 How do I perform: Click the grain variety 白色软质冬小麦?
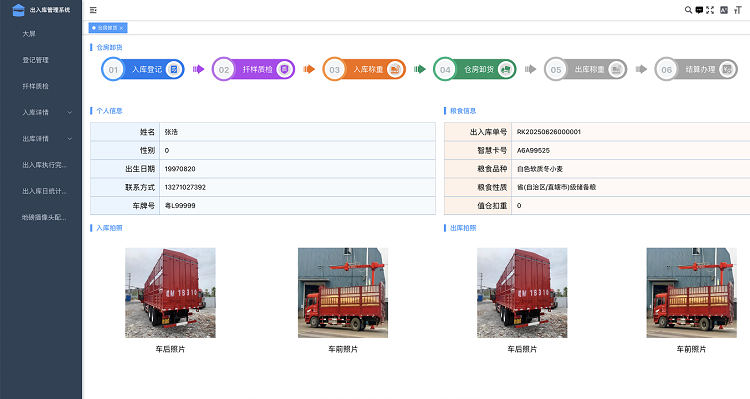tap(540, 169)
